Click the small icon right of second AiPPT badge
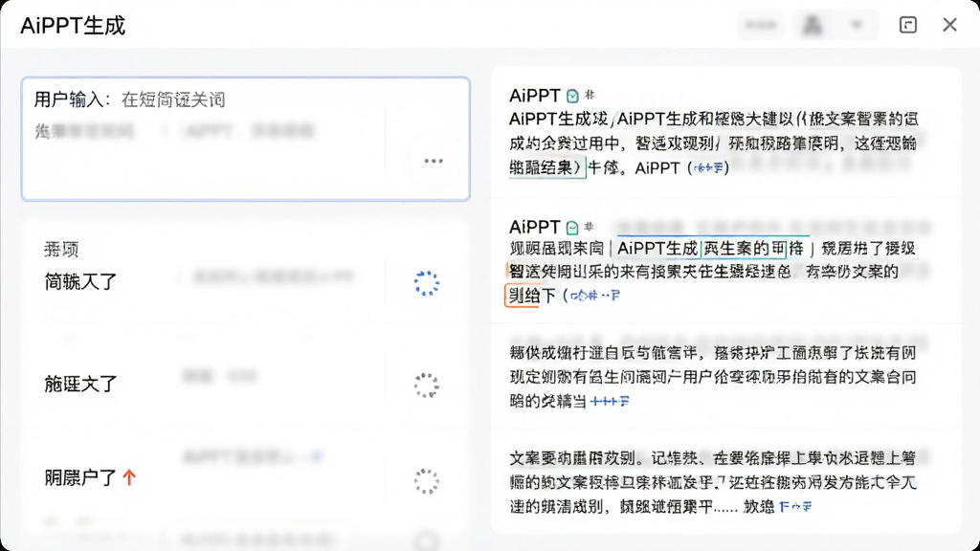The height and width of the screenshot is (551, 980). tap(589, 226)
